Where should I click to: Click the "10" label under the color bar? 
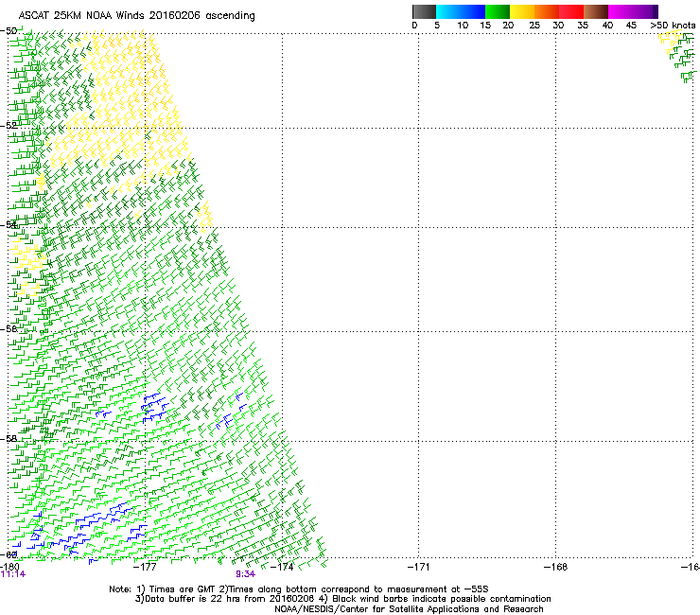pos(463,26)
